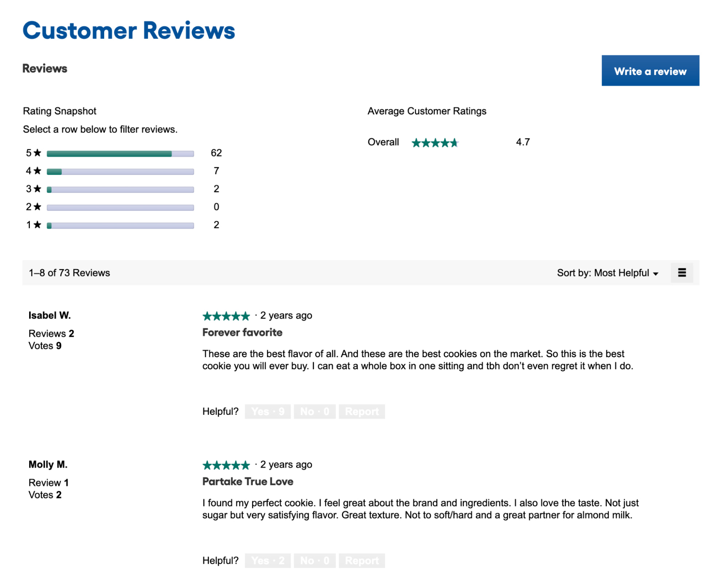
Task: Select the 5-star filter star icon
Action: click(x=37, y=153)
